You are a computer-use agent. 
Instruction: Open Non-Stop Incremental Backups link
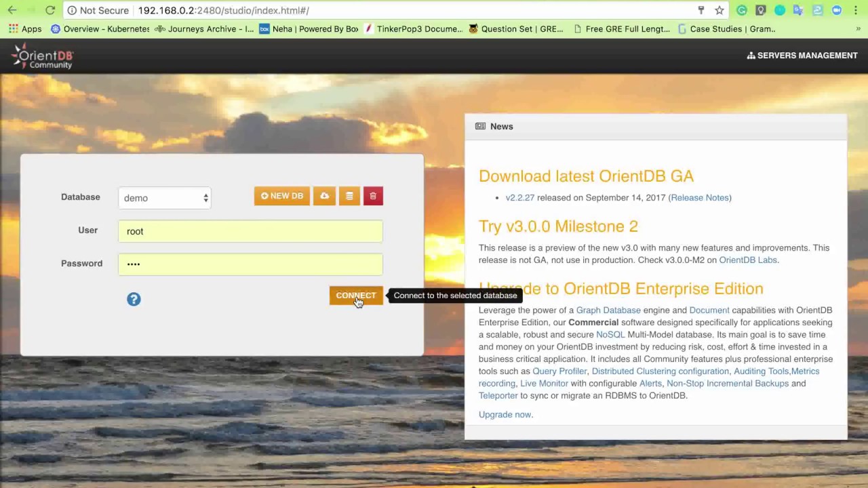(x=728, y=384)
